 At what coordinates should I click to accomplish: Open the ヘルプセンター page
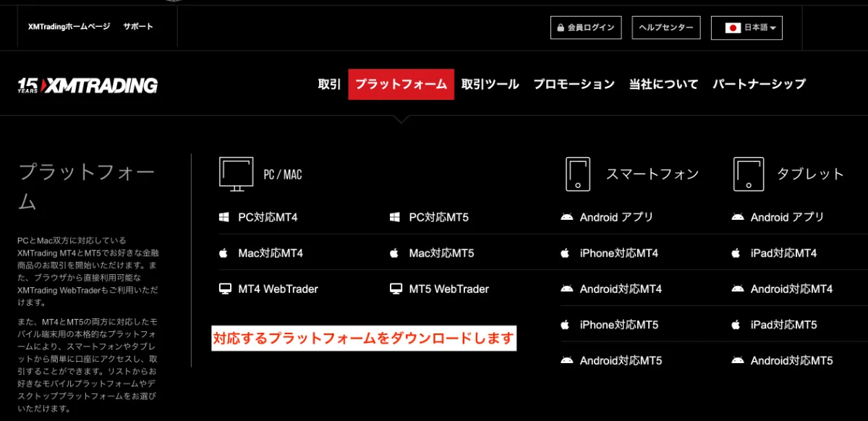pyautogui.click(x=665, y=27)
